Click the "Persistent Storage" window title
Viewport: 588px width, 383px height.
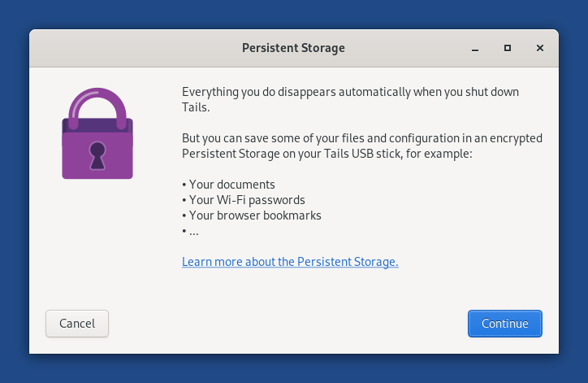(x=293, y=48)
